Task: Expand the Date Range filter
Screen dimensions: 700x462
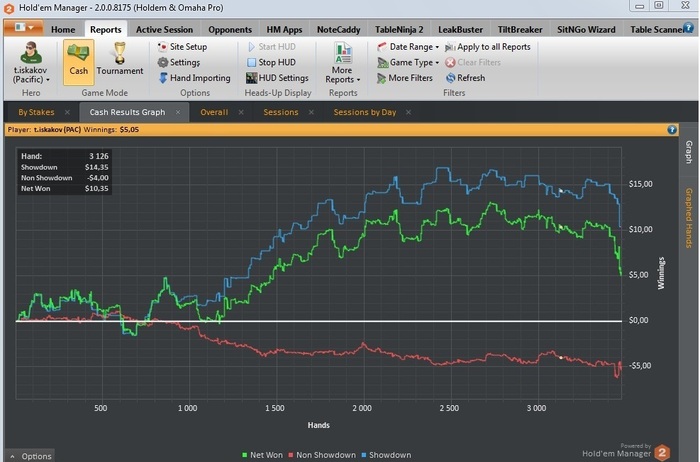Action: 408,46
